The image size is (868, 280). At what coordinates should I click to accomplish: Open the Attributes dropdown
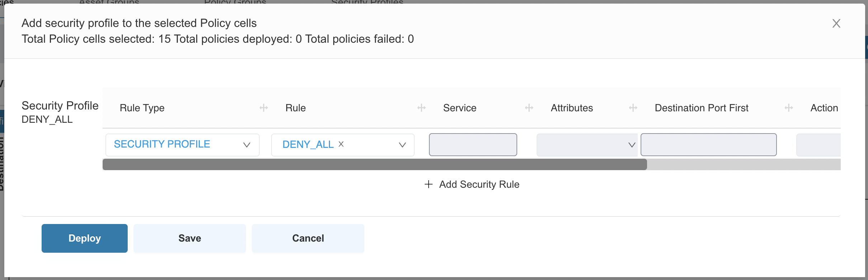click(x=587, y=145)
